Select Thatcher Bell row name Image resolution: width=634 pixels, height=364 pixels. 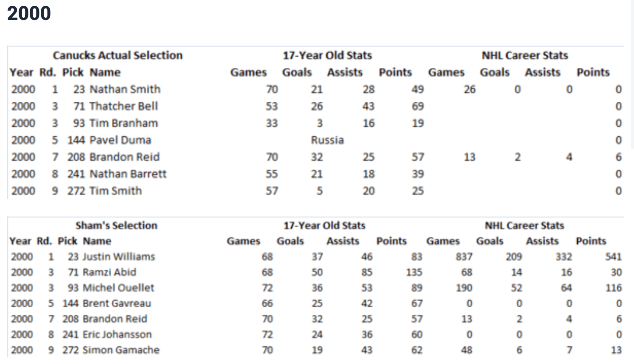tap(124, 106)
